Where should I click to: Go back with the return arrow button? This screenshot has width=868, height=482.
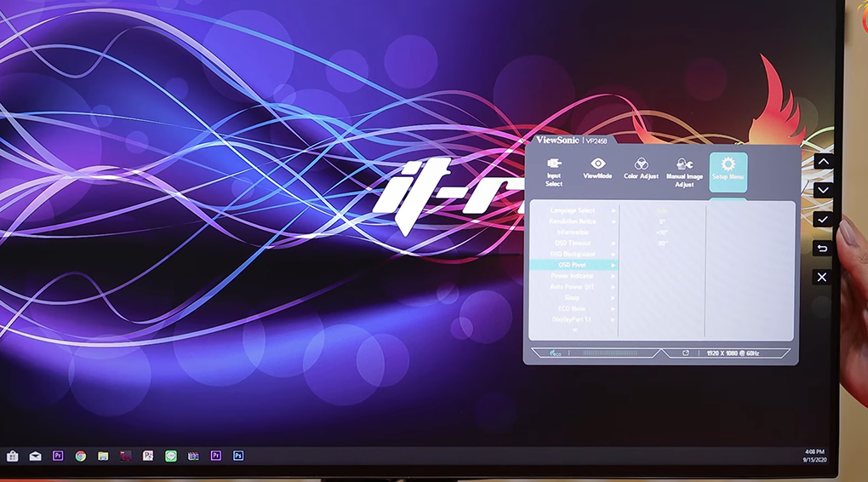click(x=822, y=249)
